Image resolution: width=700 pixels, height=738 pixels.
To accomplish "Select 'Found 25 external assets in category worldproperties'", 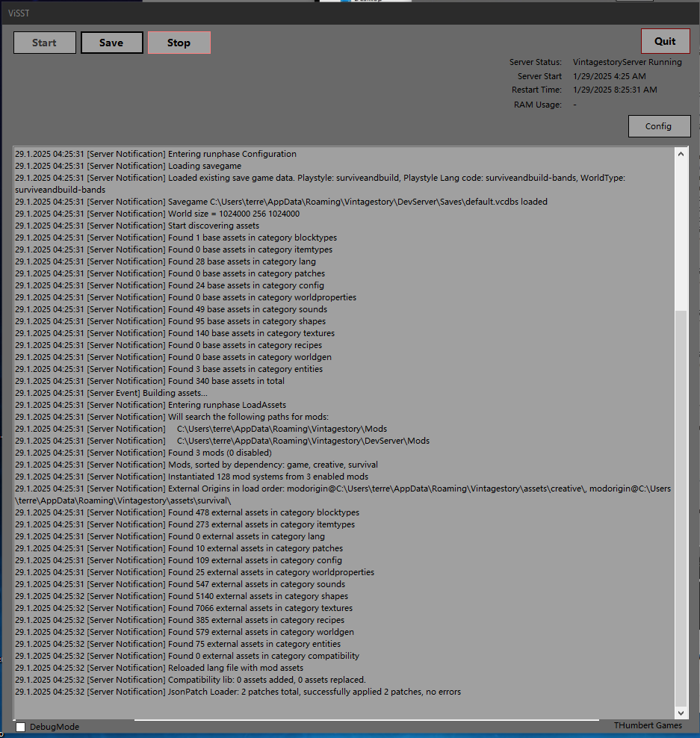I will (x=195, y=572).
